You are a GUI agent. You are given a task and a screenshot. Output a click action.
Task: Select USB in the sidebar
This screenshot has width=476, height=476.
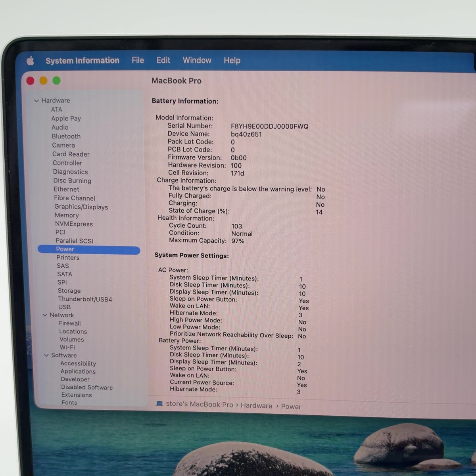click(64, 307)
